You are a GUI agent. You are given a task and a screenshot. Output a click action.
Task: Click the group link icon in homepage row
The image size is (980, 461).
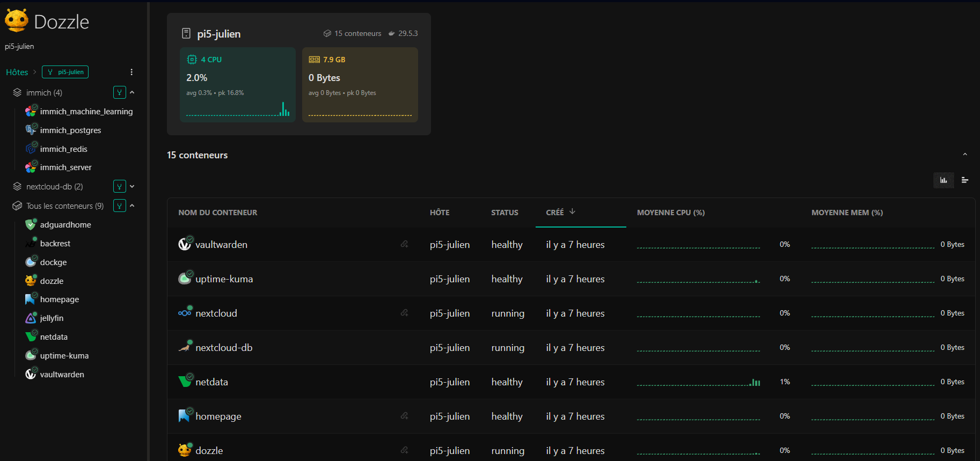click(x=405, y=416)
